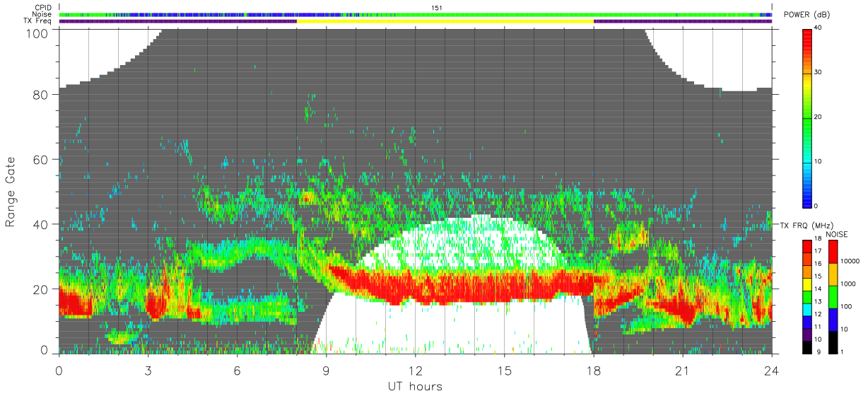Click the yellow segment of the TX Freq bar
868x401 pixels.
tap(445, 21)
